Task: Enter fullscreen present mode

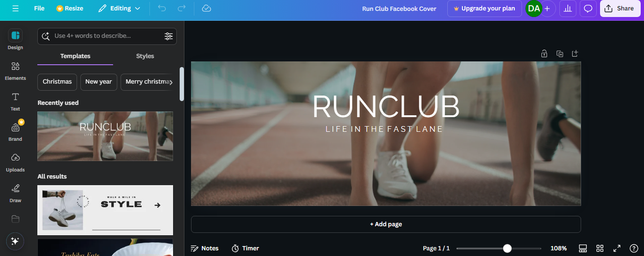Action: (617, 248)
